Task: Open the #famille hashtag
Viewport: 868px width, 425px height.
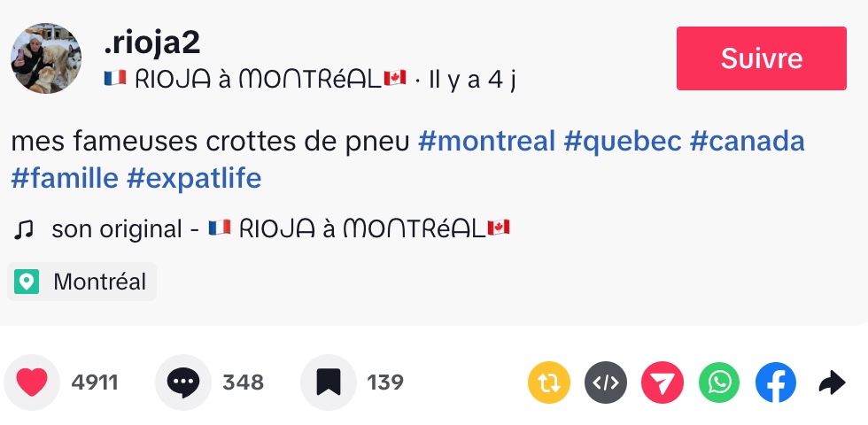Action: [65, 179]
